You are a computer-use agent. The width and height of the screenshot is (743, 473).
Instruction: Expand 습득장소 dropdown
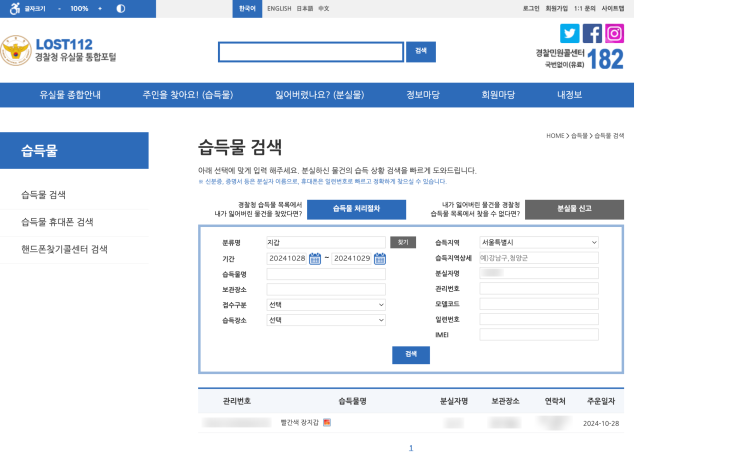326,320
